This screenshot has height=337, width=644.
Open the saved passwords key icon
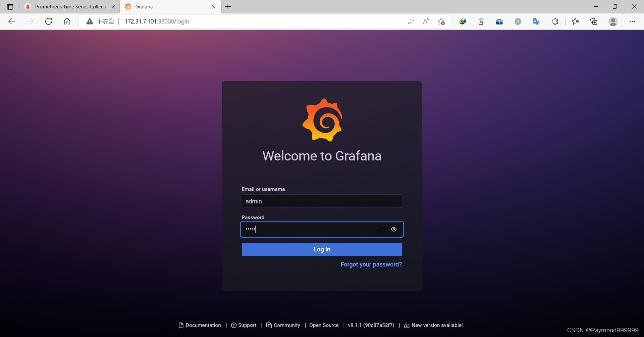(x=411, y=21)
